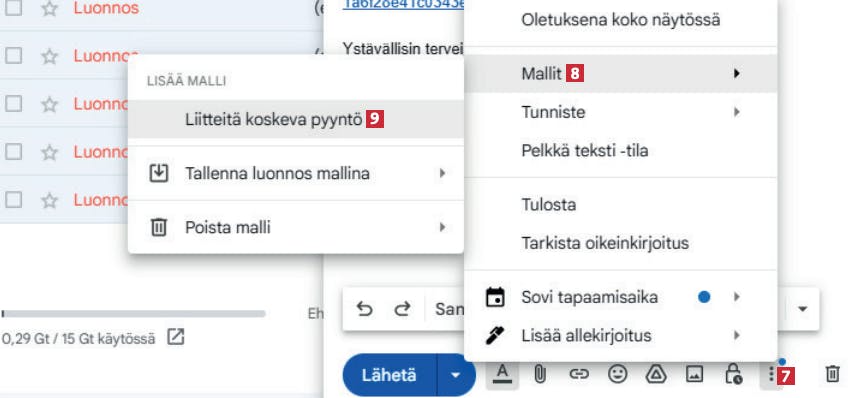
Task: Undo last edit in formatting bar
Action: point(364,309)
